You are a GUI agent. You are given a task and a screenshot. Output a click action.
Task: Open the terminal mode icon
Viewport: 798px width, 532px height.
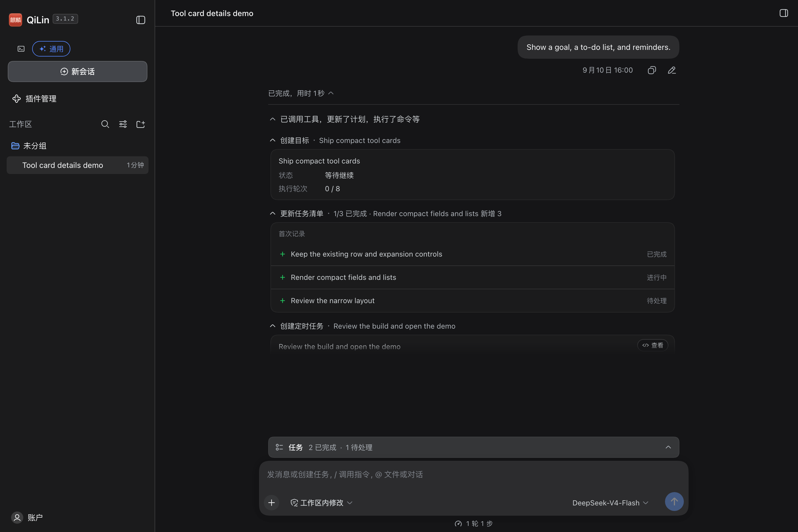[21, 49]
